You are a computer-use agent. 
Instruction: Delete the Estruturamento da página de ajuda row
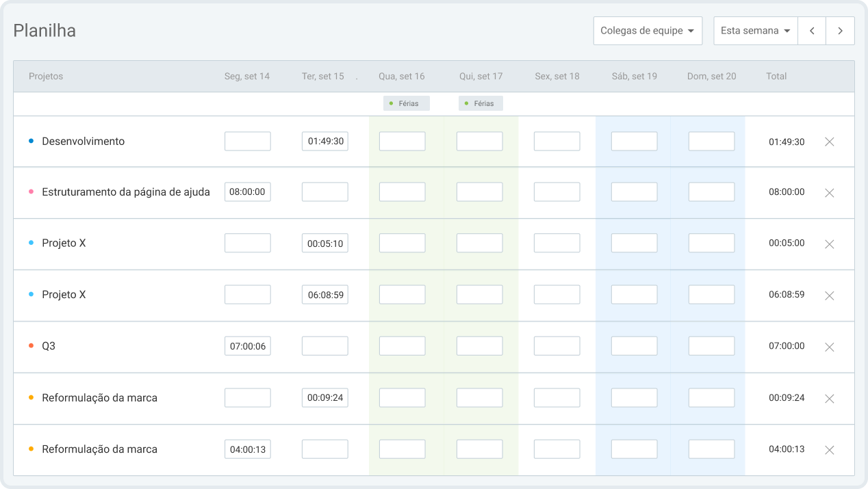click(x=829, y=193)
